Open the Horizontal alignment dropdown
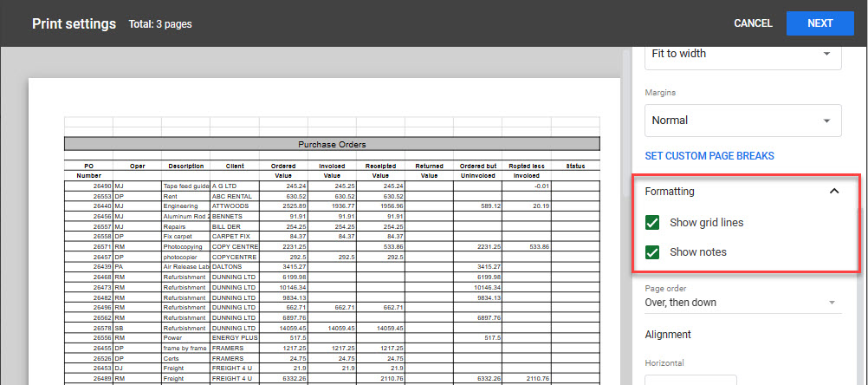The width and height of the screenshot is (868, 385). click(x=690, y=380)
